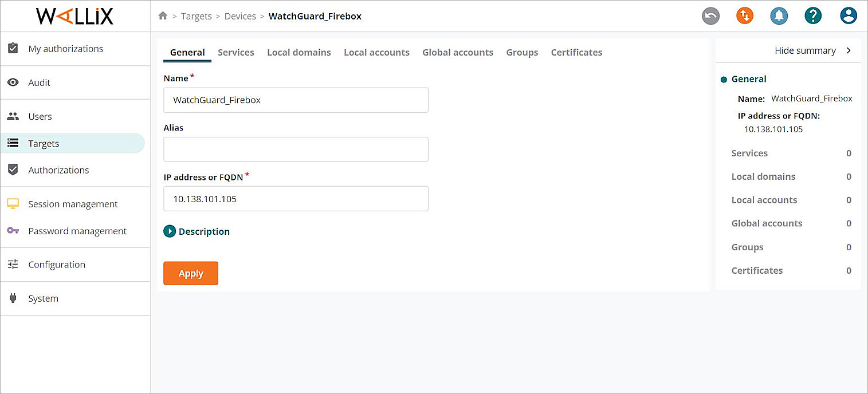Screen dimensions: 868x394
Task: Click inside the Alias input field
Action: [x=296, y=149]
